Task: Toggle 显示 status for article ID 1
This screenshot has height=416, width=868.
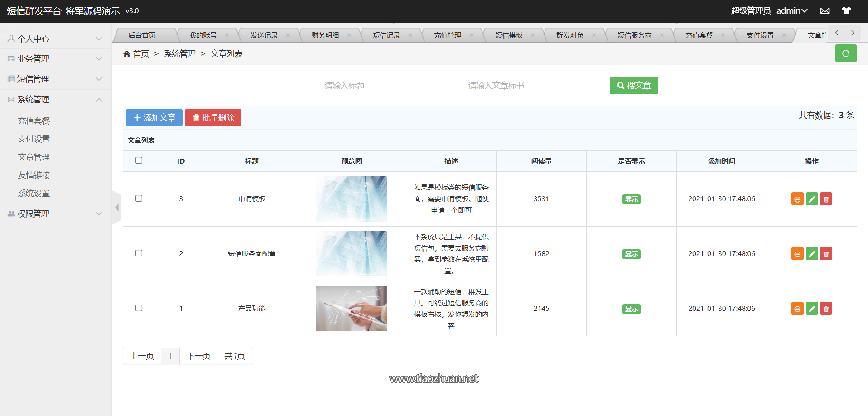Action: (x=631, y=309)
